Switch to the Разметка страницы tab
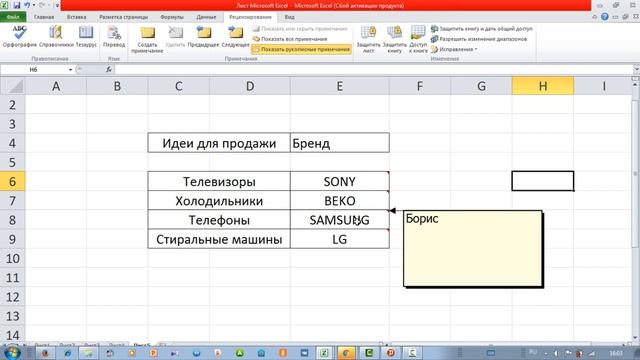The height and width of the screenshot is (360, 640). click(123, 17)
